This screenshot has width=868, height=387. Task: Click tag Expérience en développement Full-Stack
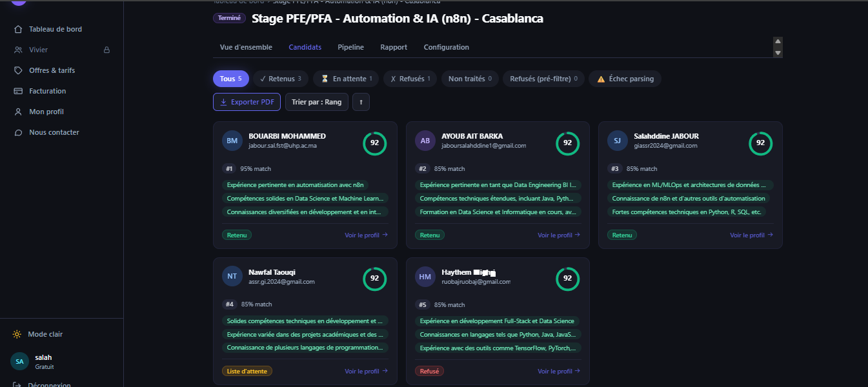point(497,321)
